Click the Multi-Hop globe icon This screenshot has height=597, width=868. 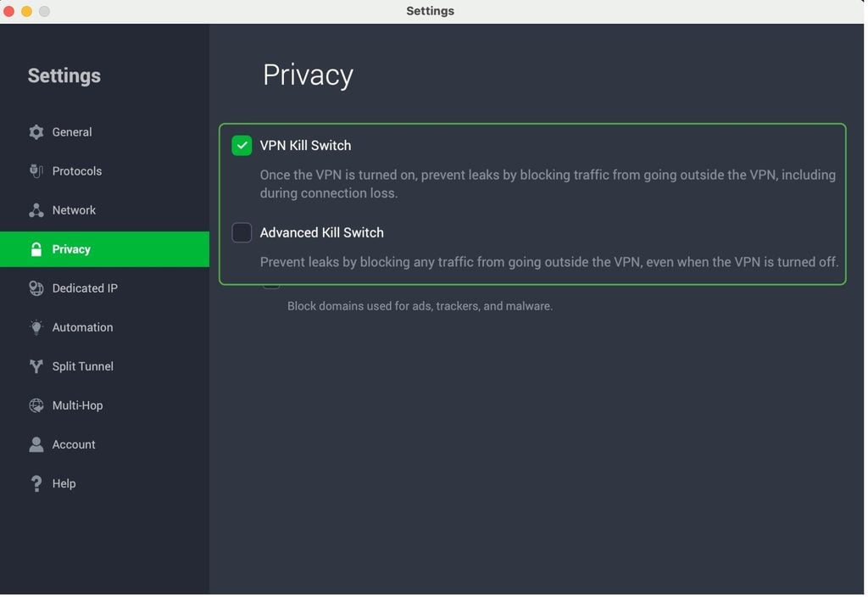[36, 406]
